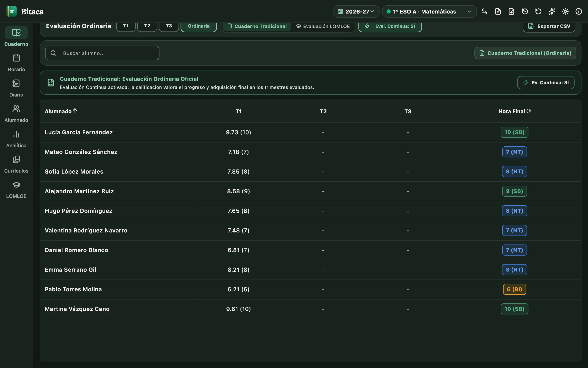
Task: Click the sync arrows icon in the header
Action: (x=484, y=11)
